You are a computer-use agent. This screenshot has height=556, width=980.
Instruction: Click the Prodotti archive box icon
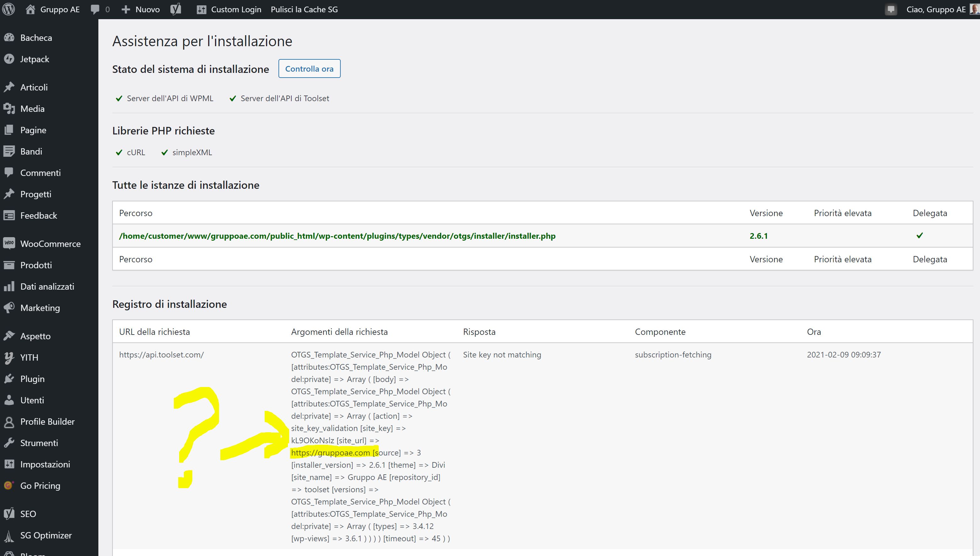[9, 265]
